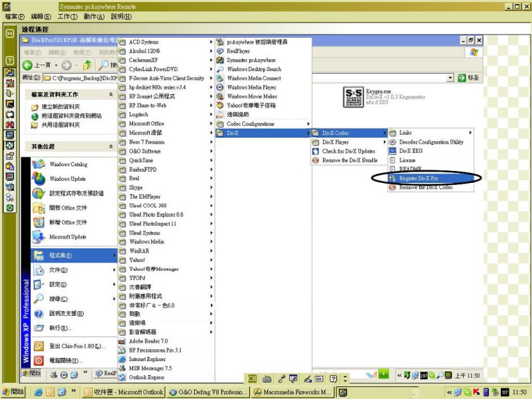
Task: Open Windows Media Player shortcut
Action: [x=251, y=87]
